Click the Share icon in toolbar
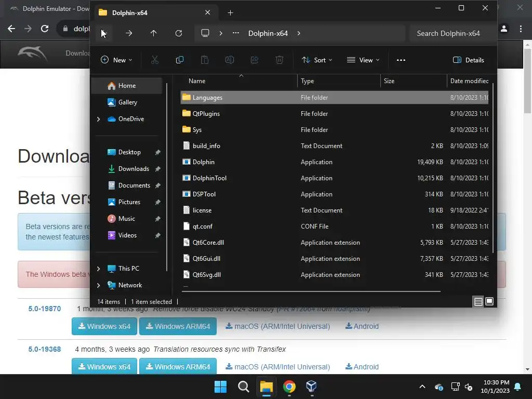The height and width of the screenshot is (399, 532). point(255,60)
